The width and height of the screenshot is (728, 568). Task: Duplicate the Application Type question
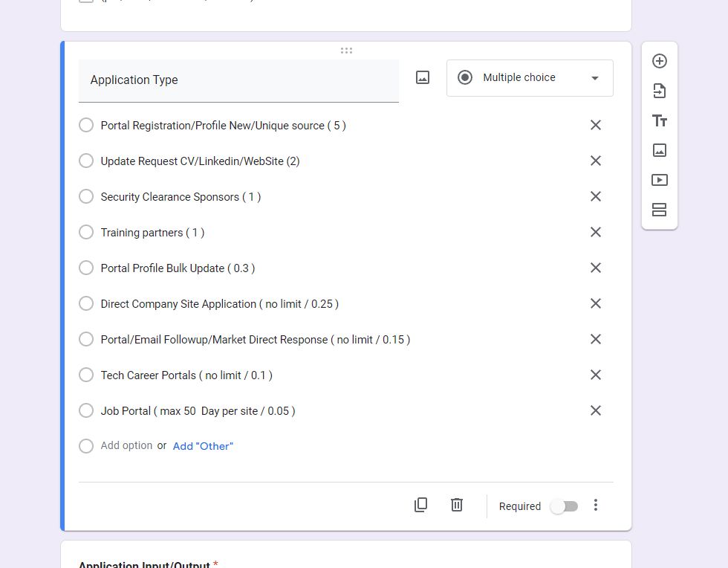coord(420,505)
